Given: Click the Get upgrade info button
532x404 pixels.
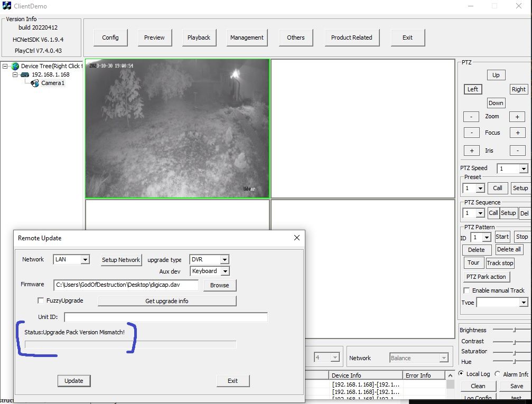Looking at the screenshot, I should click(x=167, y=301).
